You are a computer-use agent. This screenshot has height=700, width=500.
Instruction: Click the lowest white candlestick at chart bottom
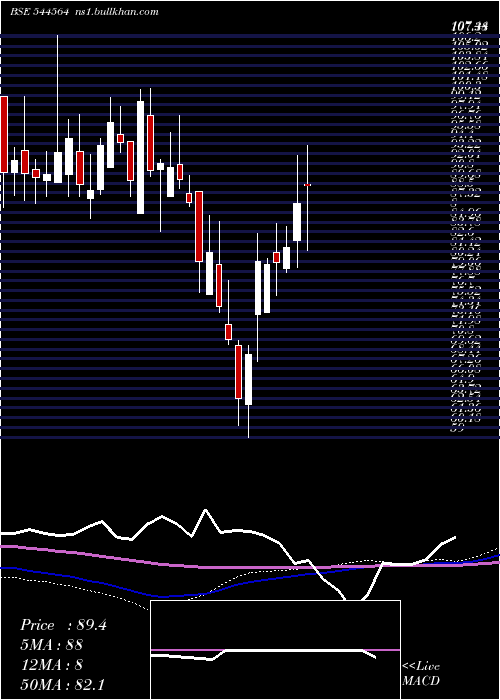point(248,379)
